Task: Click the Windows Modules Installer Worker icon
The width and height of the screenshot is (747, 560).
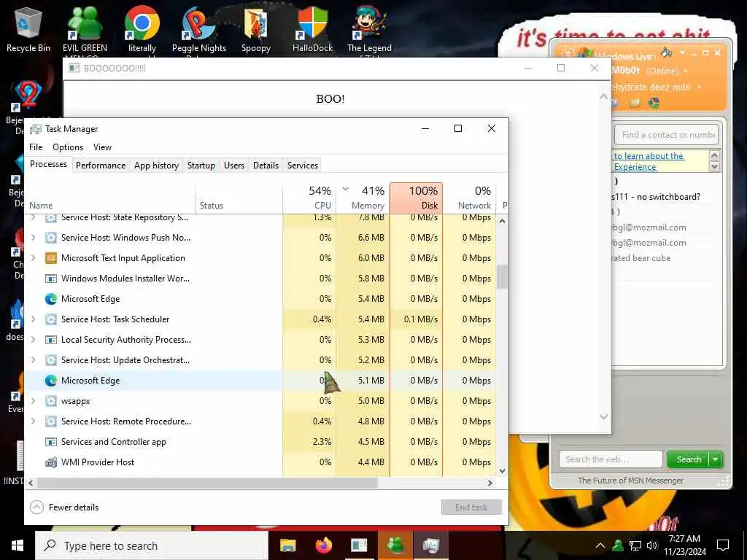Action: 51,279
